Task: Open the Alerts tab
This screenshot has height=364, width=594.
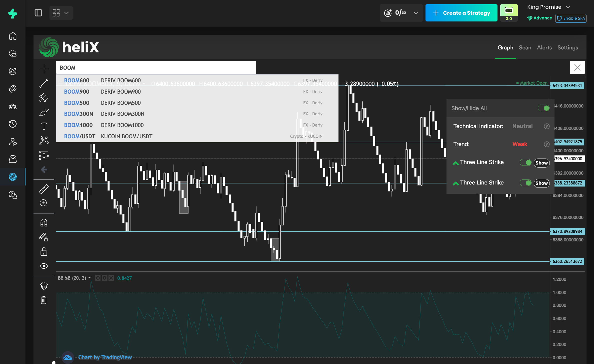Action: 544,48
